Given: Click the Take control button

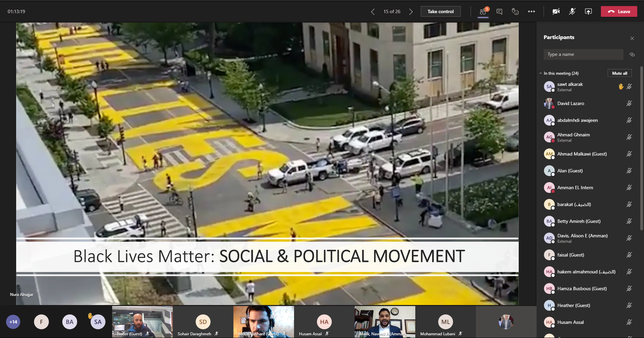Looking at the screenshot, I should 441,11.
